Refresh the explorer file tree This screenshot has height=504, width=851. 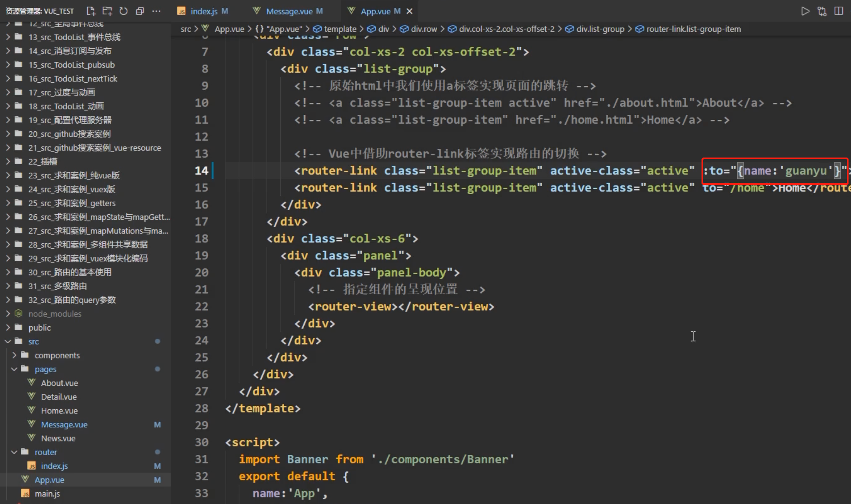[123, 11]
